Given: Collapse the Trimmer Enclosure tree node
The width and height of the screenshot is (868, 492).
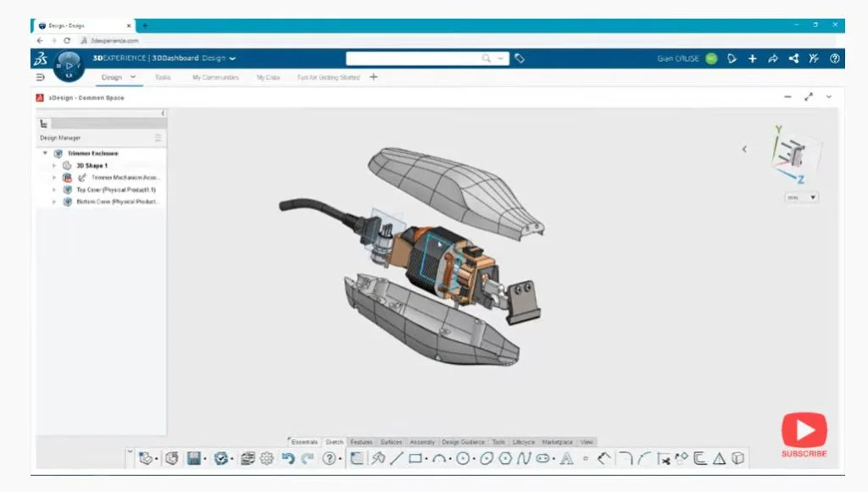Looking at the screenshot, I should [x=46, y=153].
